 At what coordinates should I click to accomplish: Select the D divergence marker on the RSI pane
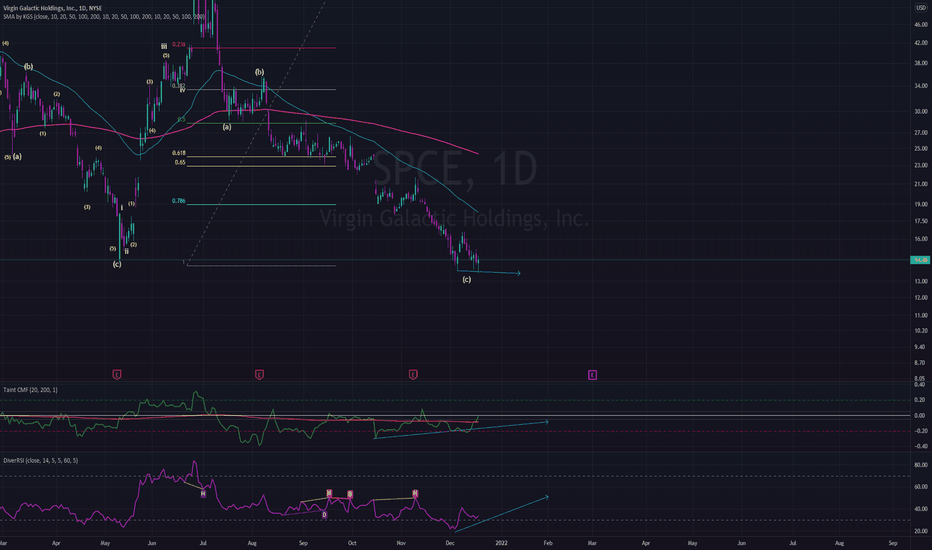point(325,515)
